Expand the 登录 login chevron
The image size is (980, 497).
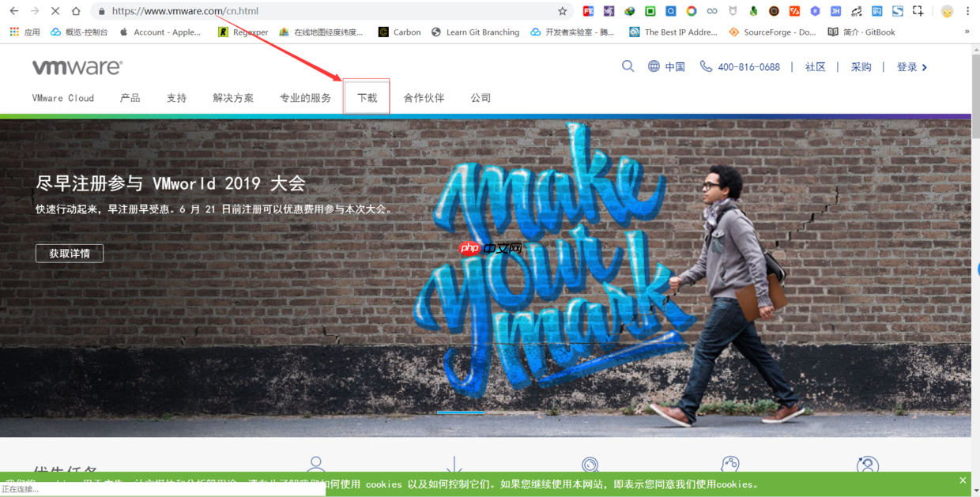(925, 66)
